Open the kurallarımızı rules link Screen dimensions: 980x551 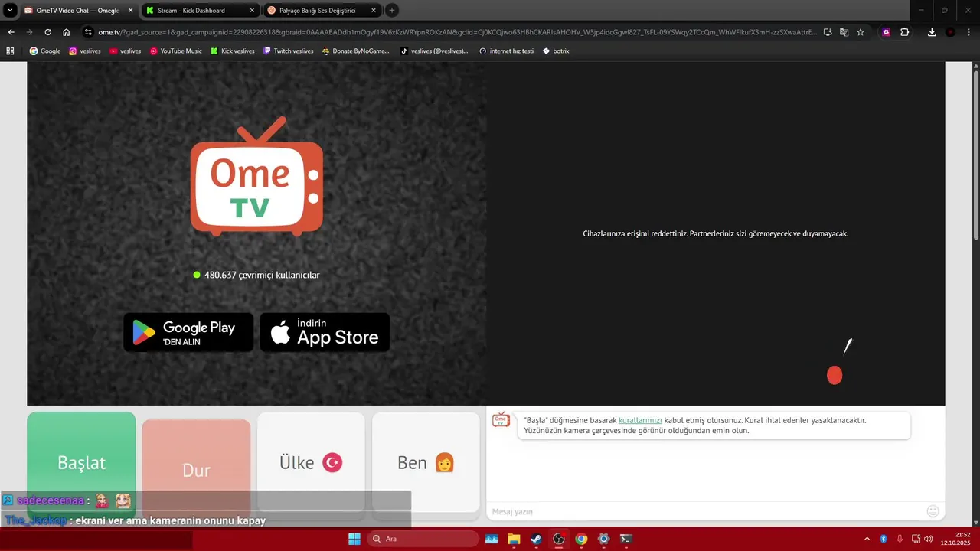pos(640,420)
